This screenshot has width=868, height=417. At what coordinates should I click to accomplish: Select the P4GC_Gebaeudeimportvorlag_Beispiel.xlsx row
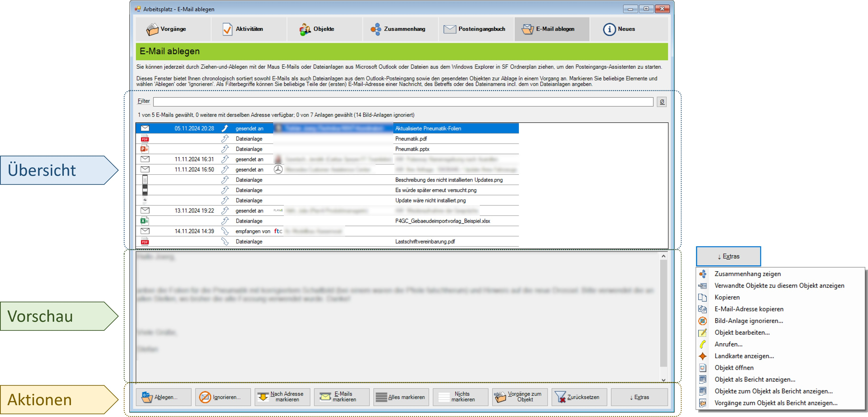pyautogui.click(x=327, y=221)
